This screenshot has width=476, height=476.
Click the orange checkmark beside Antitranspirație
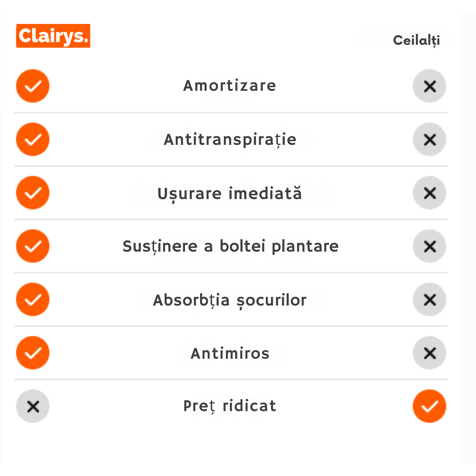pos(33,140)
